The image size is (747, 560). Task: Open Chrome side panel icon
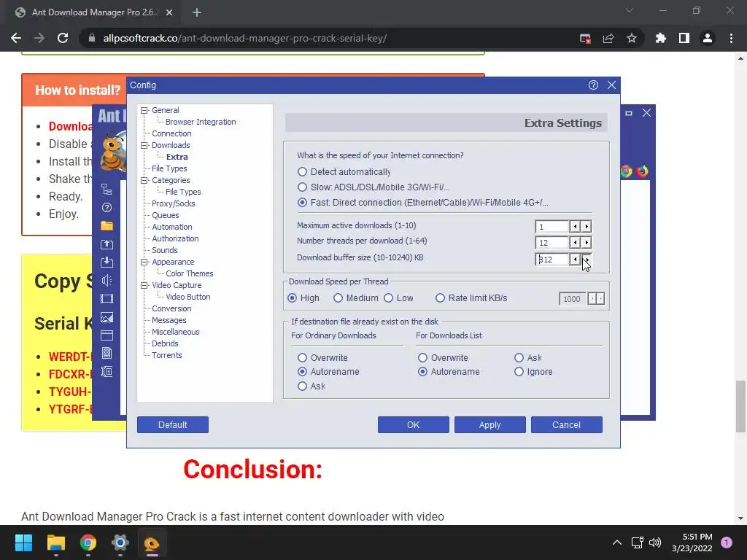pyautogui.click(x=684, y=38)
